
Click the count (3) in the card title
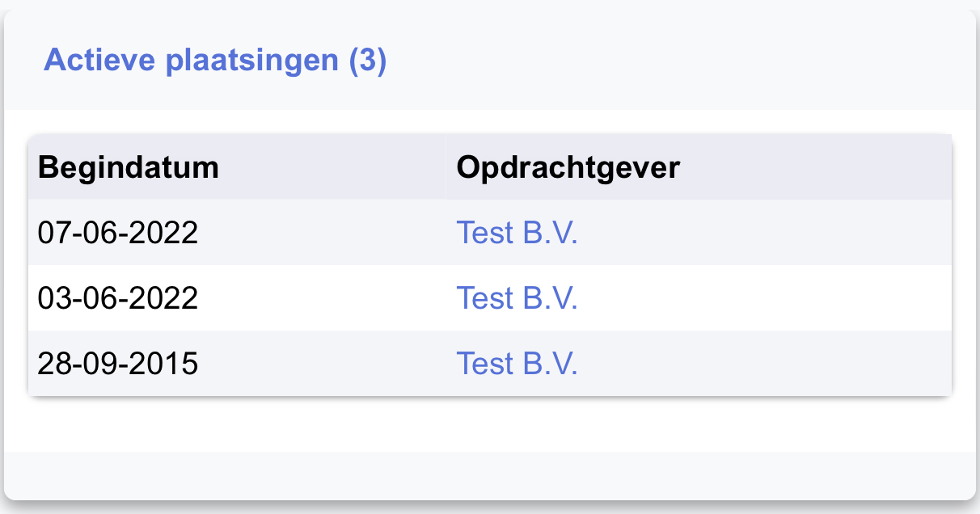[x=368, y=61]
